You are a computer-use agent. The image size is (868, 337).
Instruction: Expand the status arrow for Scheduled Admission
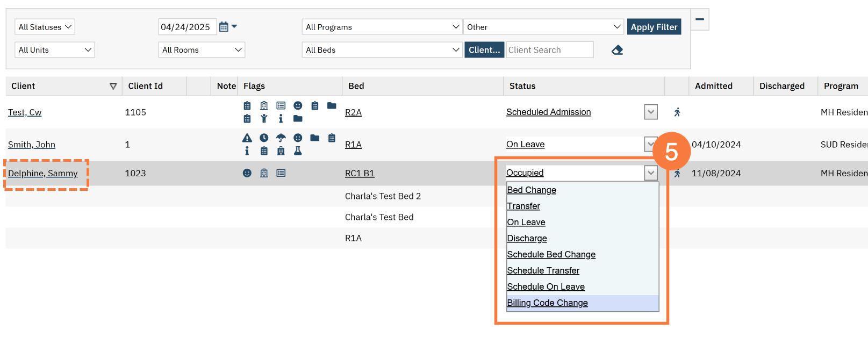[651, 112]
